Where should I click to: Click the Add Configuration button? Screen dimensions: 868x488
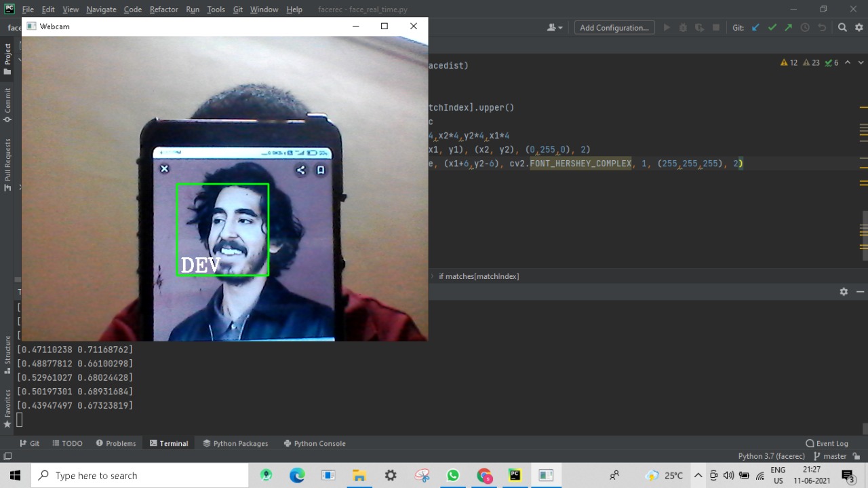(x=614, y=28)
